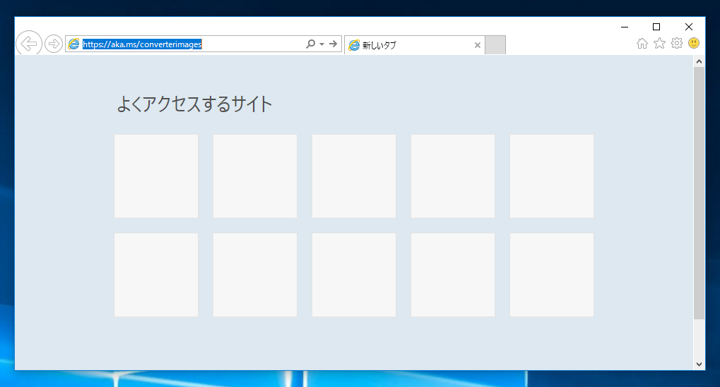
Task: Go forward using the forward arrow button
Action: coord(54,44)
